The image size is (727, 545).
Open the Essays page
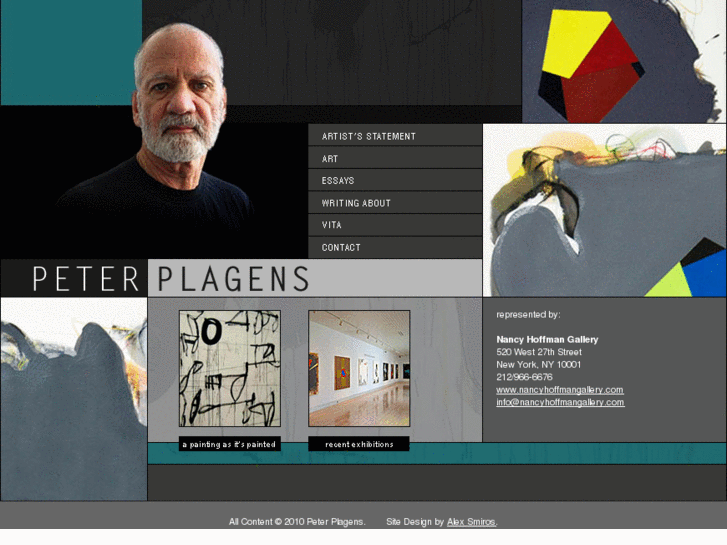tap(395, 180)
